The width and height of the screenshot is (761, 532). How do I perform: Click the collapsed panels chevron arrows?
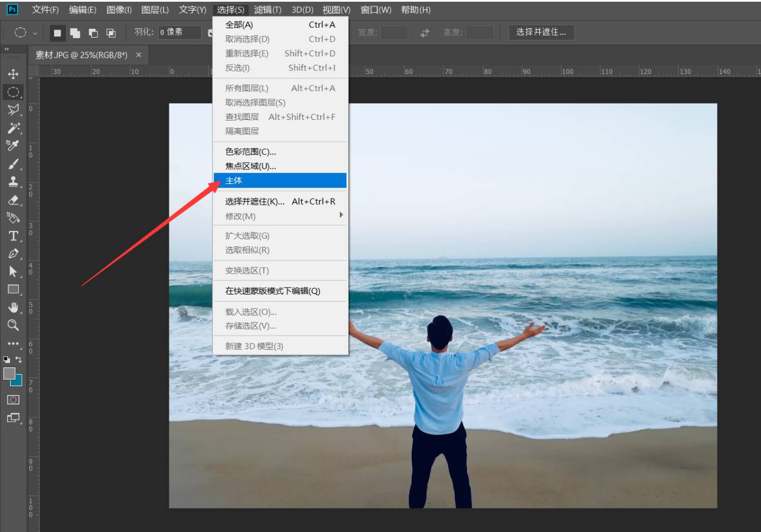(x=6, y=50)
